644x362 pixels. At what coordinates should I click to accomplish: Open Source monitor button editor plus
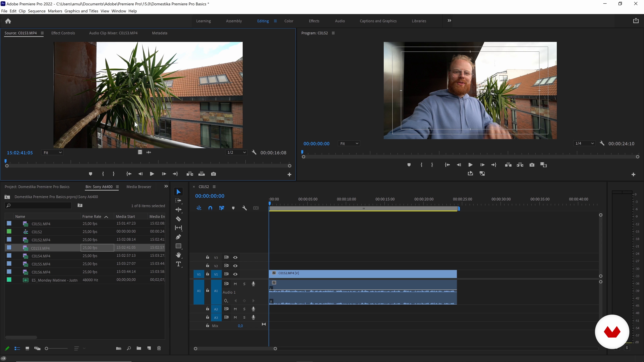289,175
